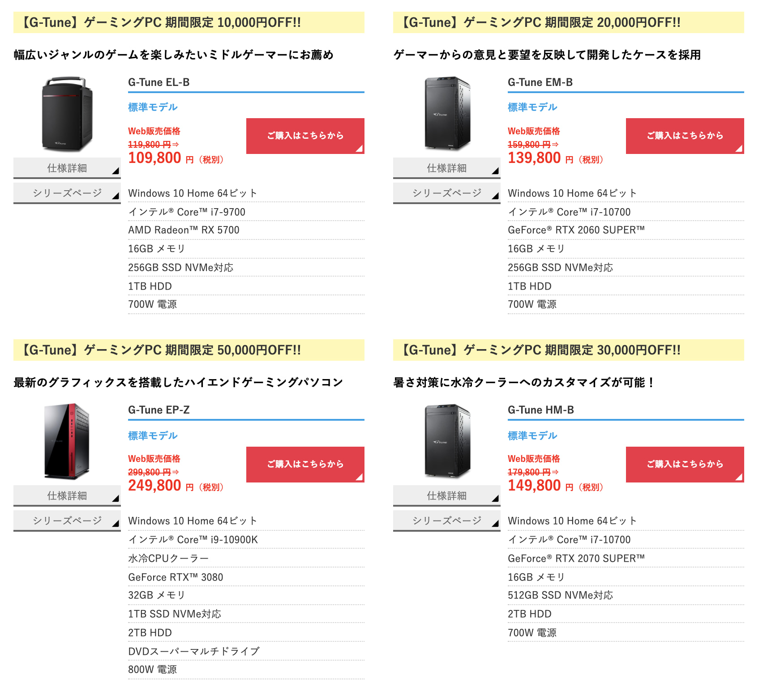Open 仕様詳細 for G-Tune EP-Z
Image resolution: width=763 pixels, height=700 pixels.
point(67,496)
